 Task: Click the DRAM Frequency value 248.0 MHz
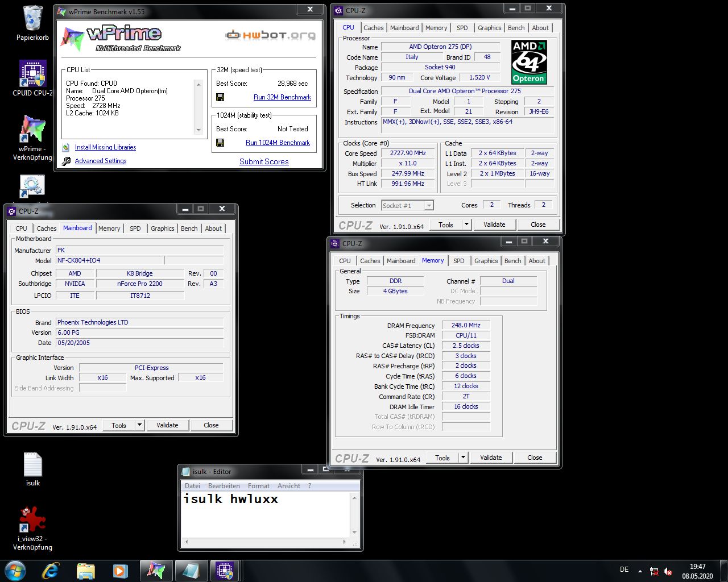tap(466, 326)
